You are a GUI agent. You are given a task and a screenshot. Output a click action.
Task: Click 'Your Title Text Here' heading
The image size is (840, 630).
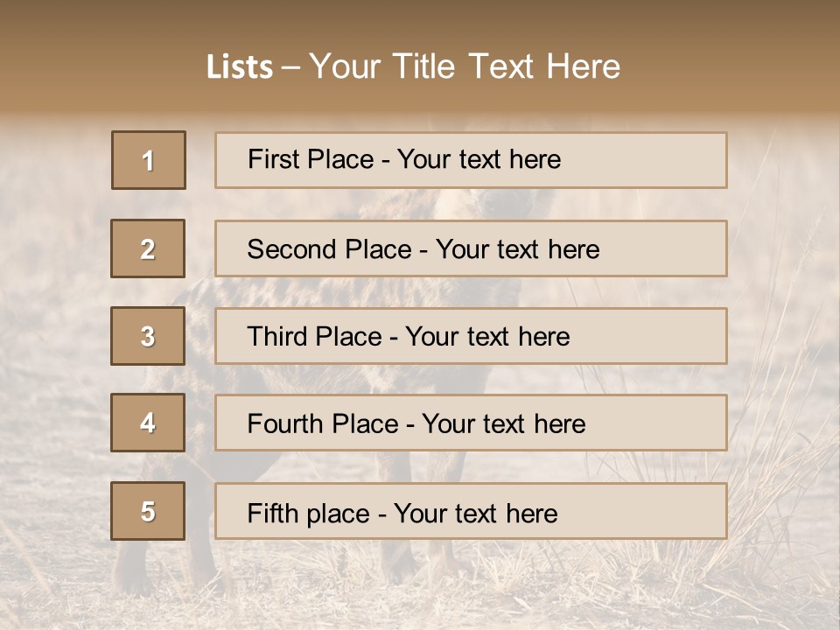pos(465,66)
